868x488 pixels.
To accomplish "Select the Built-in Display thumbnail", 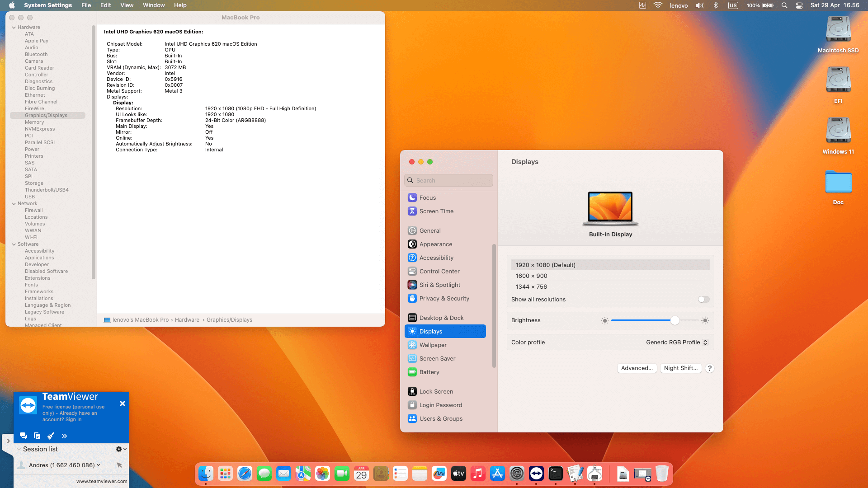I will coord(610,209).
